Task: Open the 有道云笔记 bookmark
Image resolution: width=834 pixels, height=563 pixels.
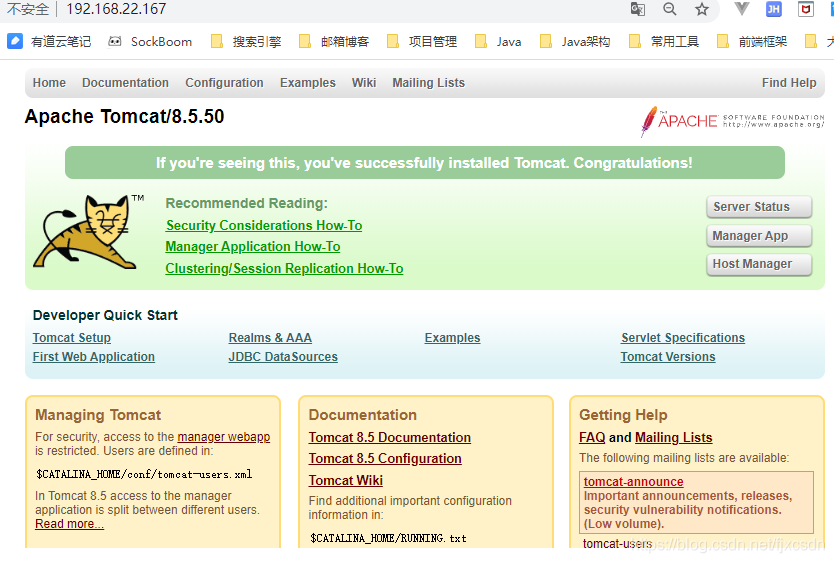Action: click(49, 42)
